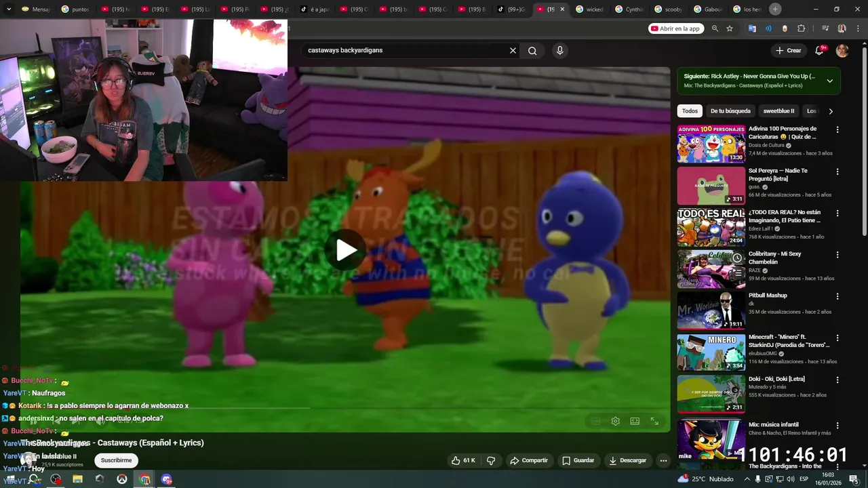Open options for ¿TODO ERA REAL? video
The height and width of the screenshot is (488, 868).
(x=837, y=213)
